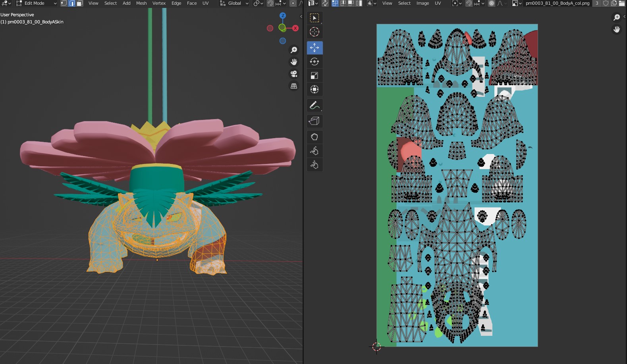Image resolution: width=627 pixels, height=364 pixels.
Task: Enable UV edge selection mode
Action: point(343,3)
